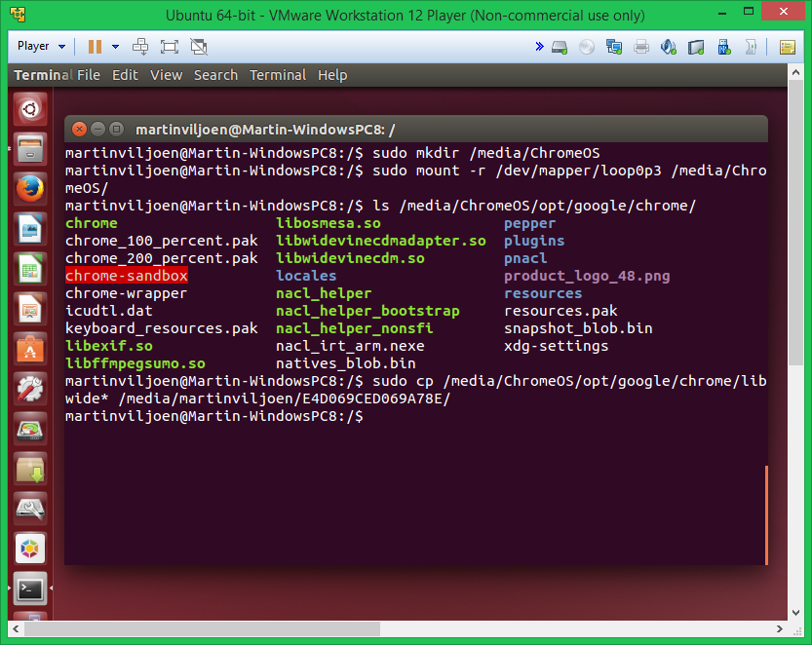Screen dimensions: 812x645
Task: Launch LibreOffice Impress from the launcher
Action: 30,309
